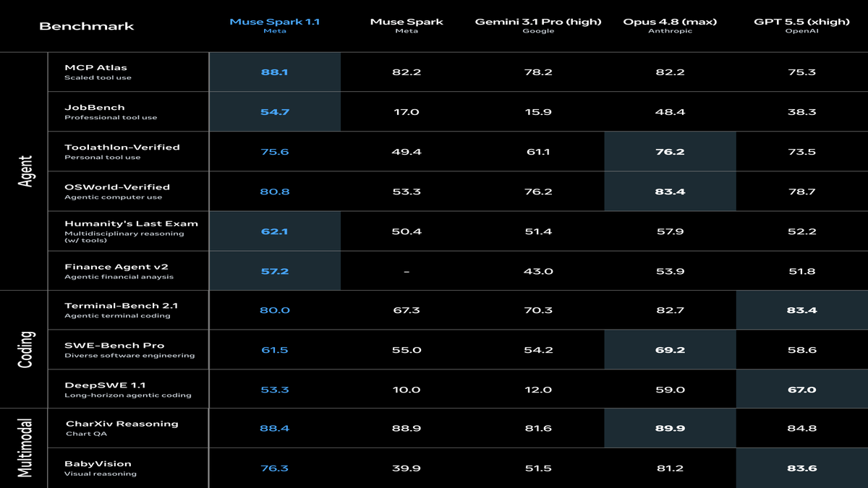Select the 10.0 DeepSWE 1.1 score
The image size is (868, 488).
point(407,390)
